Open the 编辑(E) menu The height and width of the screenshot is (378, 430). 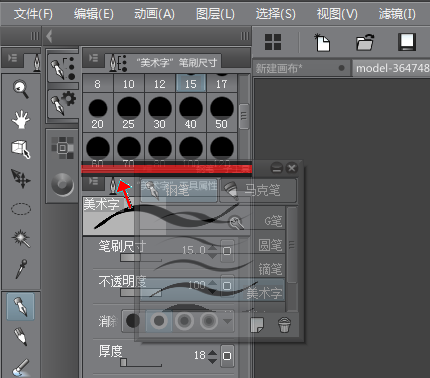coord(94,14)
